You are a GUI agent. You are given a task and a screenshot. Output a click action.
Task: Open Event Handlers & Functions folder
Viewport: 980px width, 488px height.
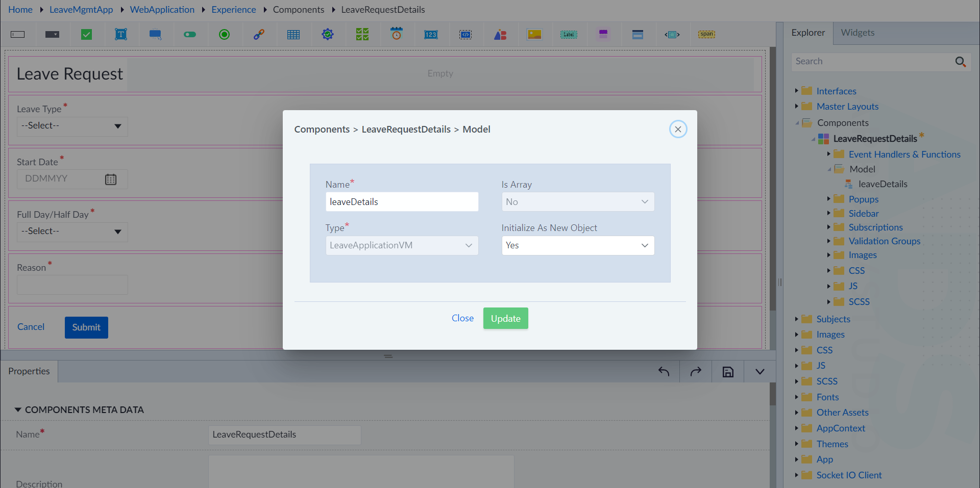tap(904, 155)
